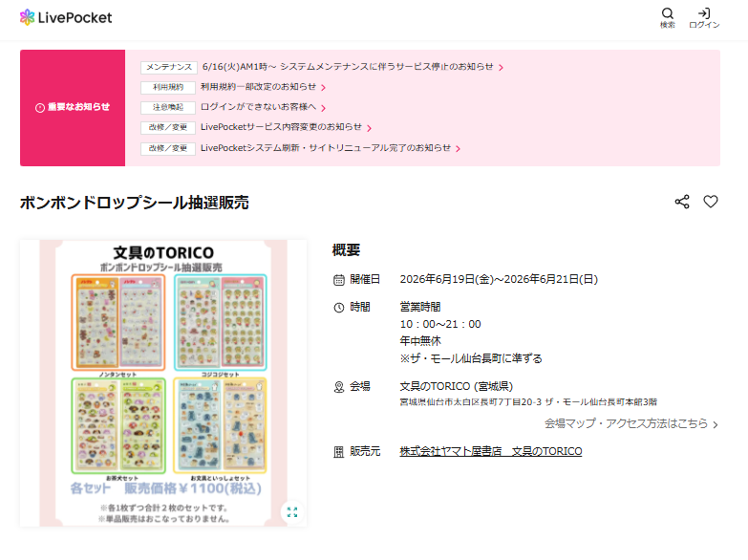The height and width of the screenshot is (560, 748).
Task: Open 6/16 システムメンテナンス notice
Action: [x=348, y=67]
